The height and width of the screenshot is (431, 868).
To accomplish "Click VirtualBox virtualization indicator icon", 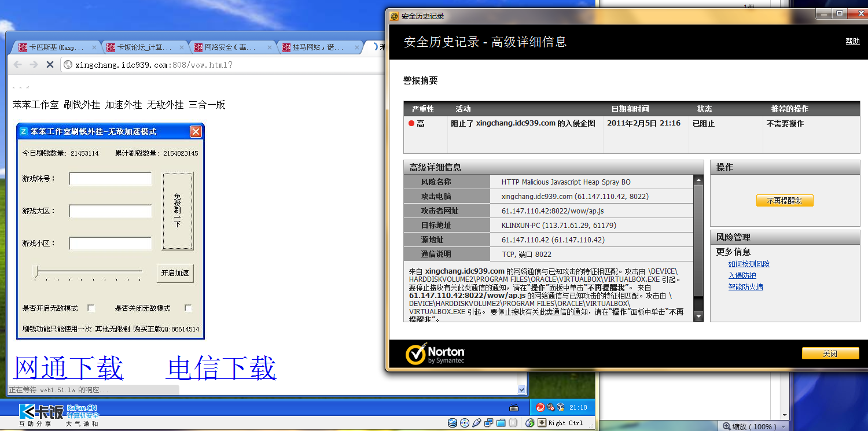I will point(513,423).
